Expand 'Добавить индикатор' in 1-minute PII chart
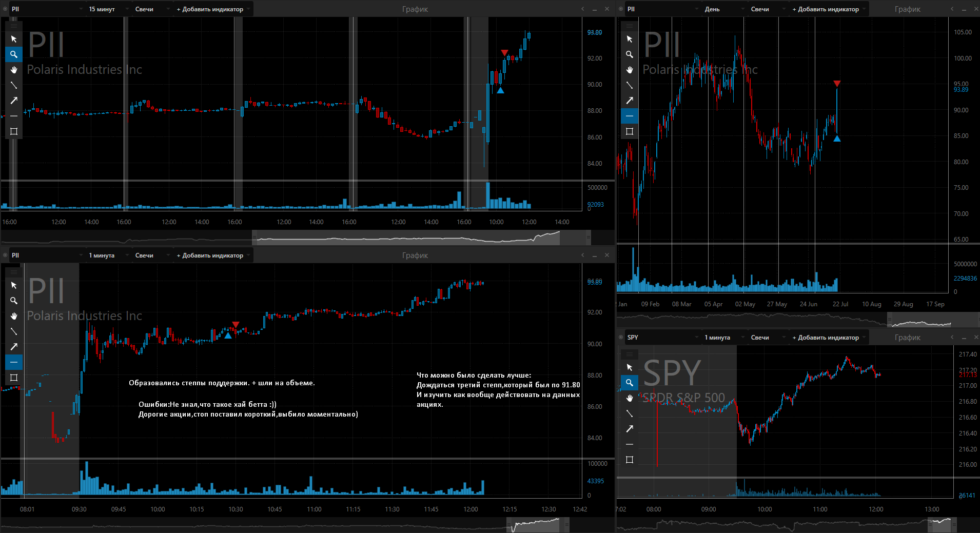Viewport: 980px width, 533px height. tap(213, 255)
